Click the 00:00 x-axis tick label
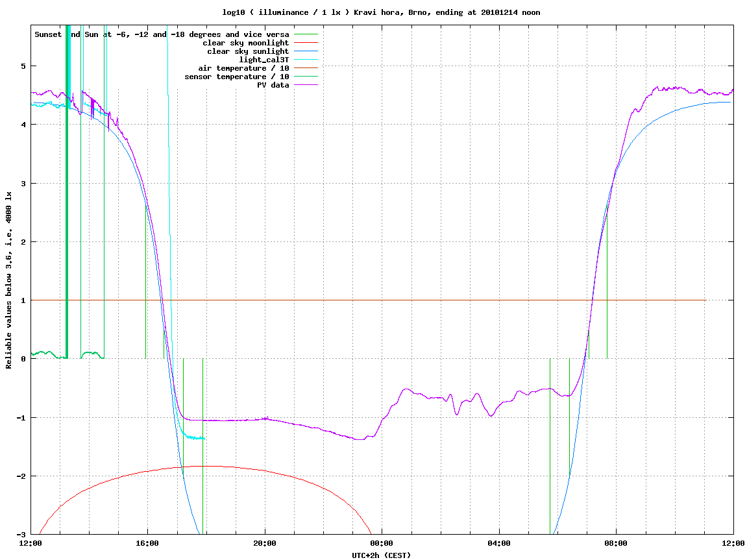The image size is (747, 560). tap(382, 543)
